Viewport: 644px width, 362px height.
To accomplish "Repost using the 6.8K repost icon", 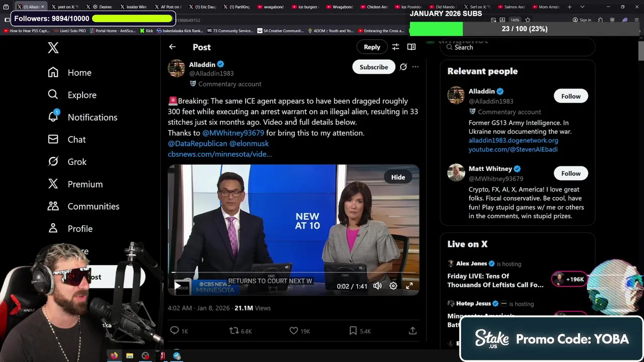I will [240, 331].
